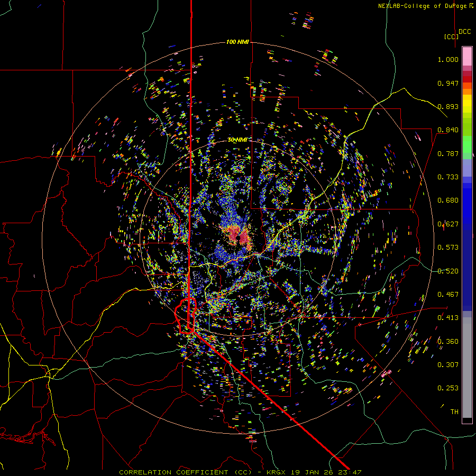Click the 0.520 scale value

tap(448, 271)
